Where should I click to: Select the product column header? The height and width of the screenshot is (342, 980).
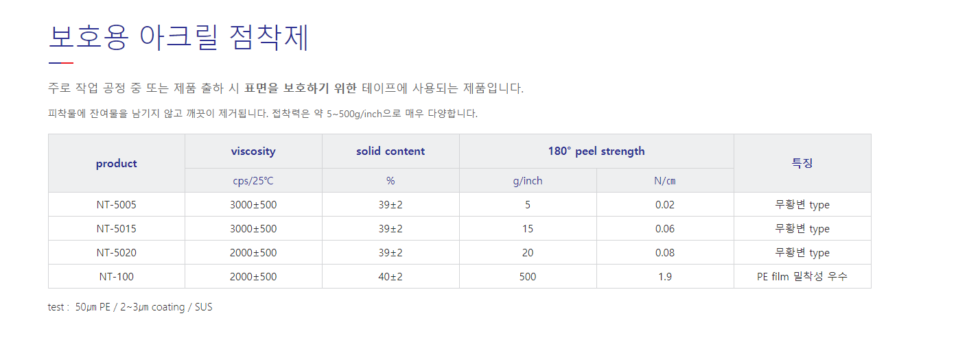(x=117, y=163)
